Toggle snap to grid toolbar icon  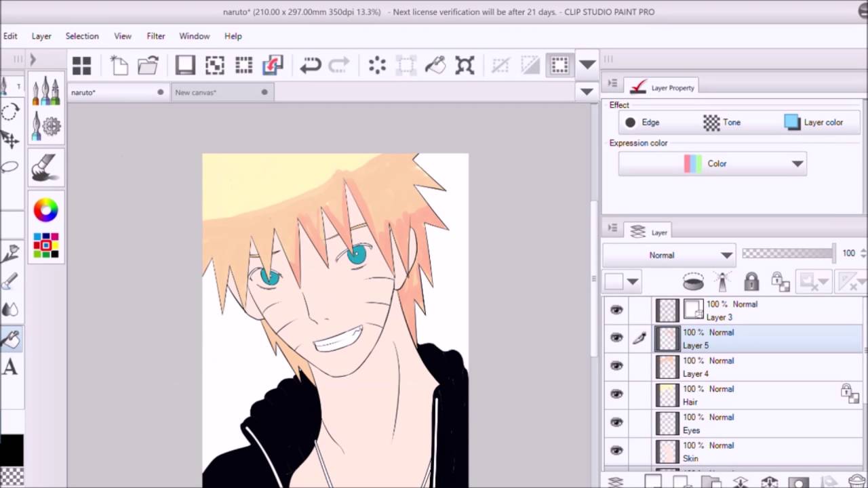[x=559, y=65]
